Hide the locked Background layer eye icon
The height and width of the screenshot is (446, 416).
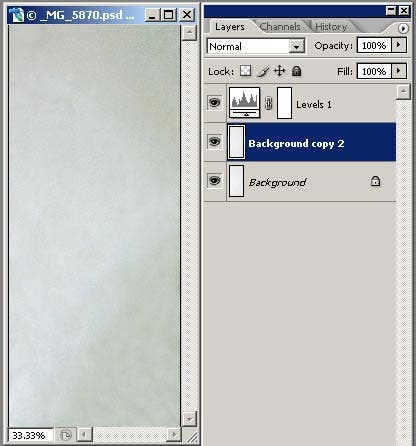point(214,181)
